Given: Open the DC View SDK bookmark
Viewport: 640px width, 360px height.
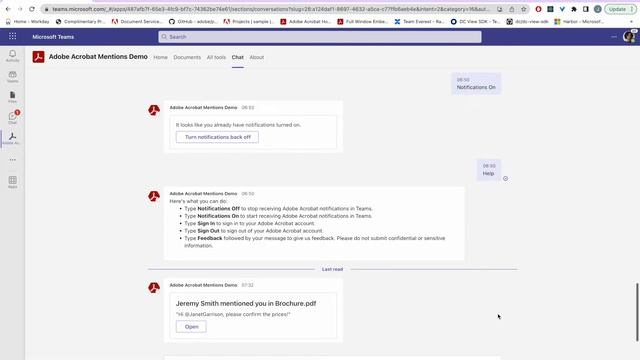Looking at the screenshot, I should pos(476,22).
